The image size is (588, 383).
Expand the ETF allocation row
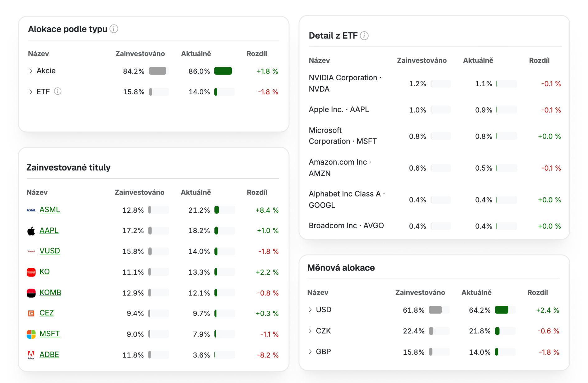click(x=31, y=92)
